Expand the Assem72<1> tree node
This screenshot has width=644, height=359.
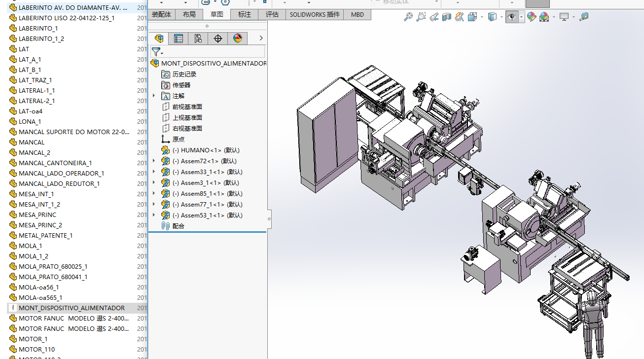[154, 161]
